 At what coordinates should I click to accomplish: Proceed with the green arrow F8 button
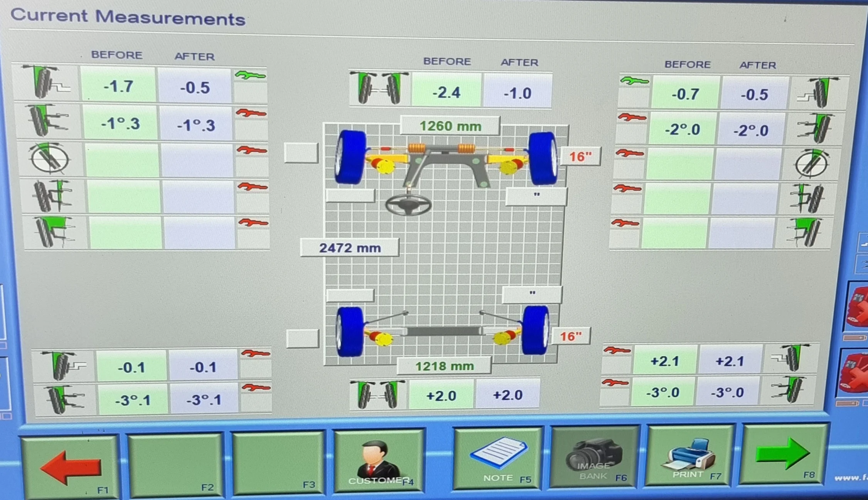coord(783,455)
